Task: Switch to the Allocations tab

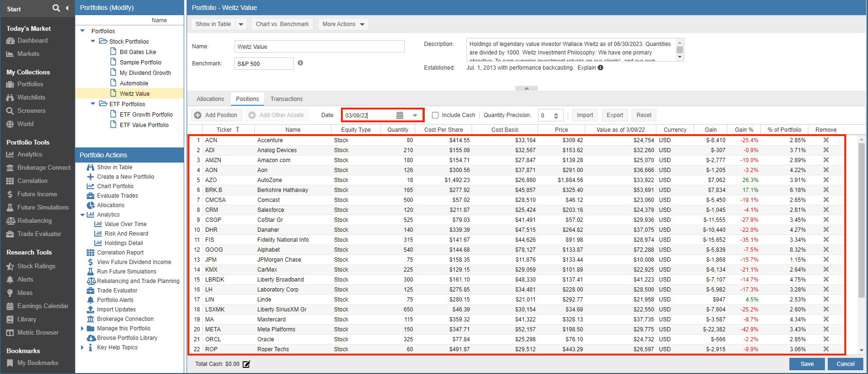Action: (210, 99)
